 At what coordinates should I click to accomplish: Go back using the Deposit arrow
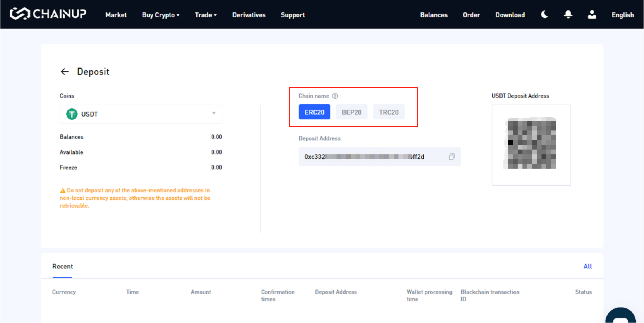tap(65, 72)
